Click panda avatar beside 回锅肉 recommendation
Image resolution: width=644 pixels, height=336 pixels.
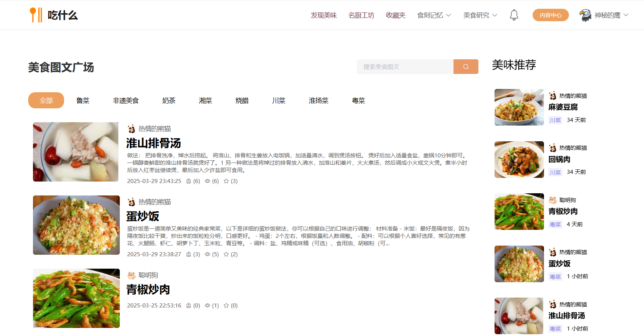point(553,148)
